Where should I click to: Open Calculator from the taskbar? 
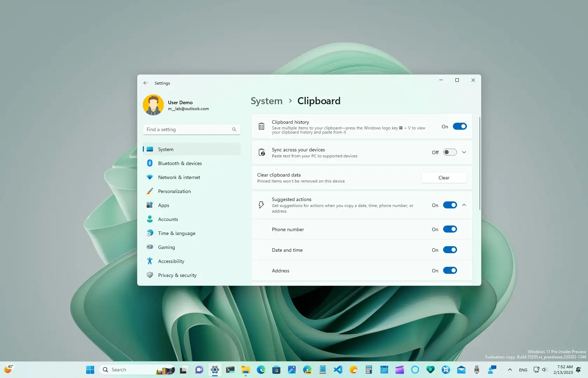[369, 370]
